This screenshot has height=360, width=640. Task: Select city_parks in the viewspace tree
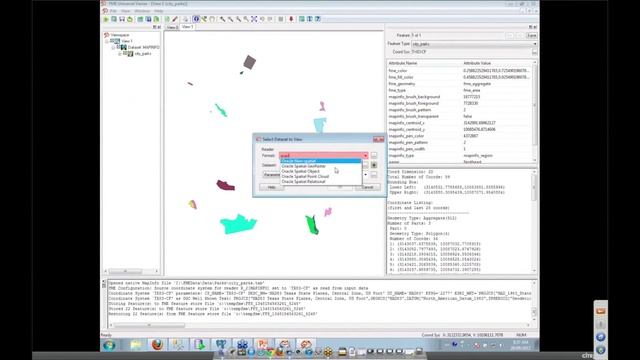point(143,53)
